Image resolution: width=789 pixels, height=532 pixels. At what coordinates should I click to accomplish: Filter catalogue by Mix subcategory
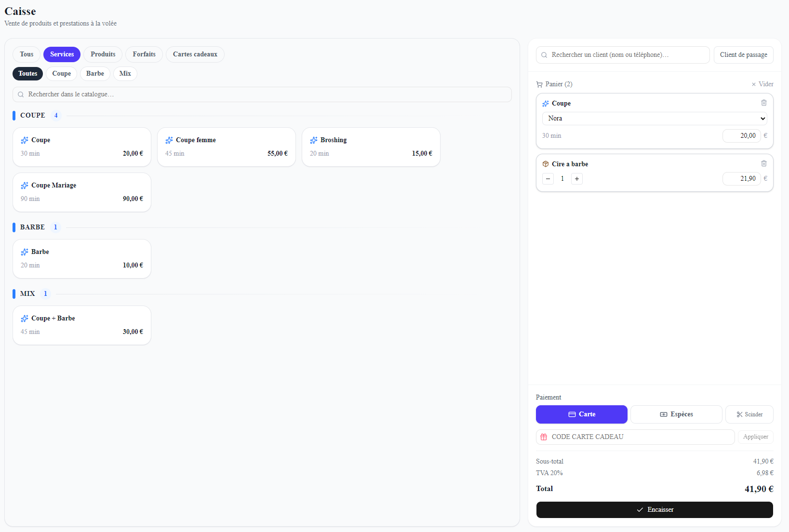[125, 74]
